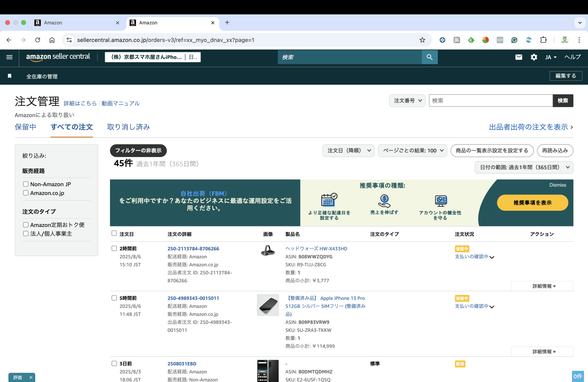The image size is (588, 382).
Task: Bookmark page with the star icon
Action: tap(422, 40)
